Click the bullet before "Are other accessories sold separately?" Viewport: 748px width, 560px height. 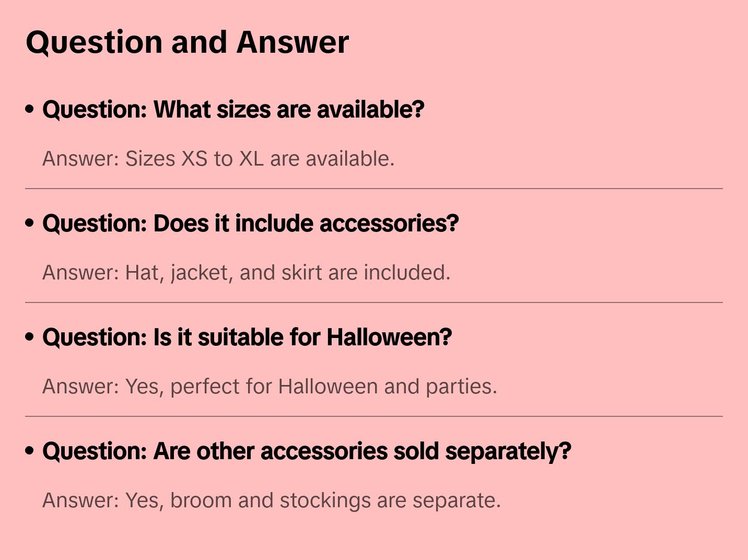point(30,451)
